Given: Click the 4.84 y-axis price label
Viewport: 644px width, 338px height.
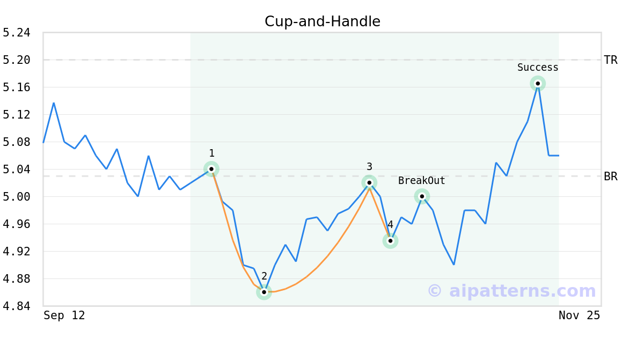Looking at the screenshot, I should click(17, 306).
